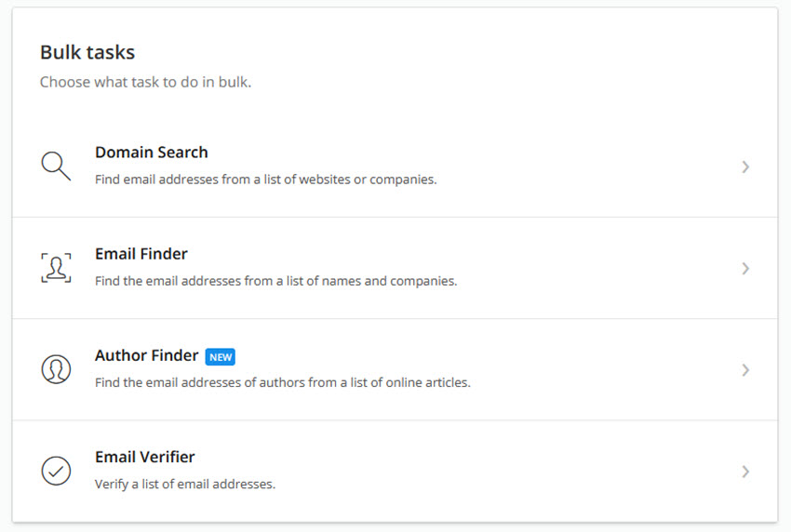Click 'Find email addresses from a list of websites' description

point(265,179)
